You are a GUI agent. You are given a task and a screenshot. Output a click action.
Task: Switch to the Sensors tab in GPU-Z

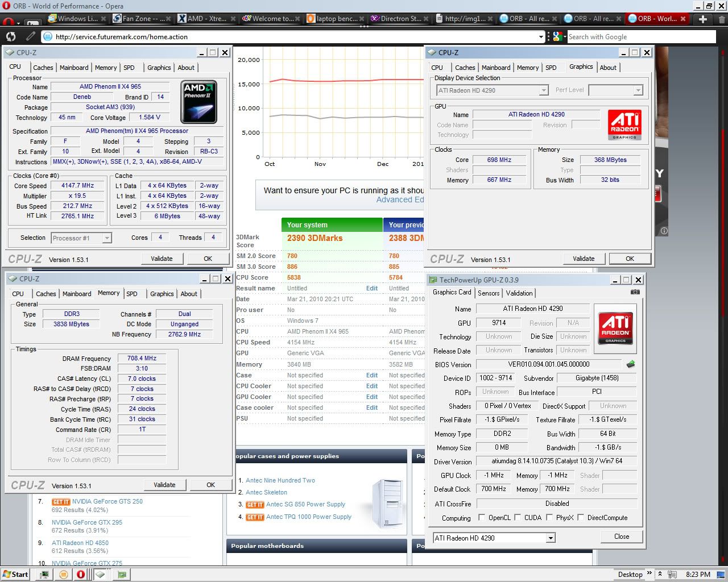click(x=489, y=293)
